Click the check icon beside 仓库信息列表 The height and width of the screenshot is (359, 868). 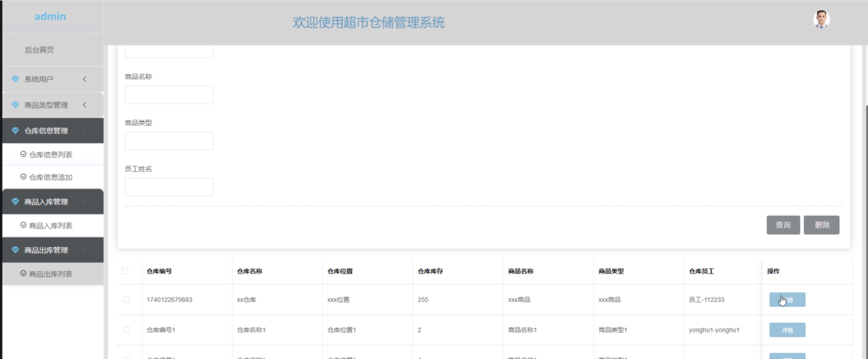tap(23, 154)
